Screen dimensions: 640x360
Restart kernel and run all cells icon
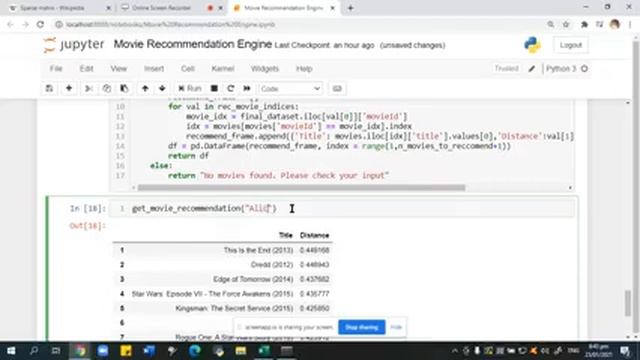247,89
